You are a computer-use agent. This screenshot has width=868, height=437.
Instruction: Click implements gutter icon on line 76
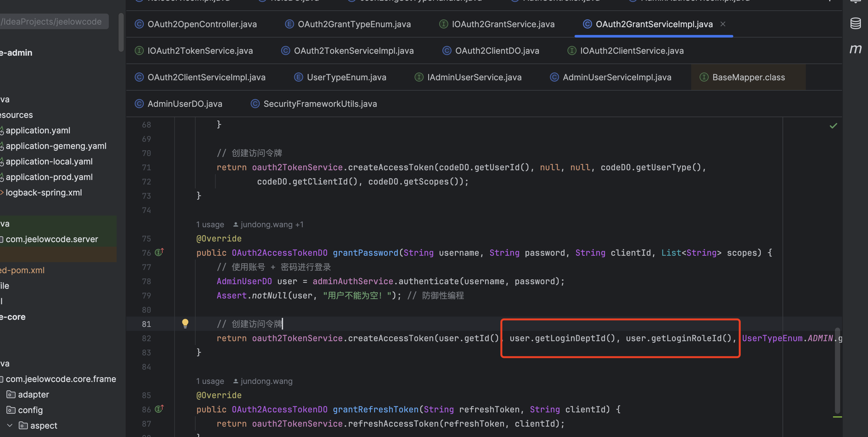[159, 252]
